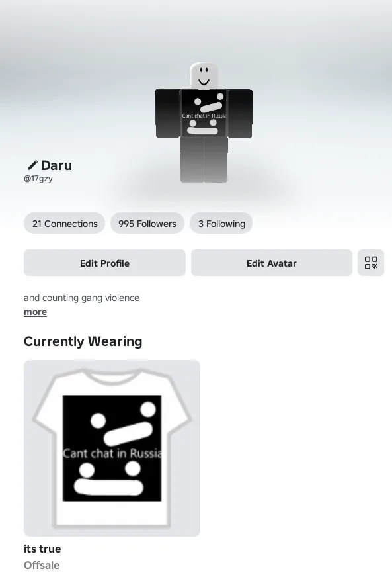This screenshot has width=392, height=577.
Task: Open the "its true" item title
Action: 42,549
